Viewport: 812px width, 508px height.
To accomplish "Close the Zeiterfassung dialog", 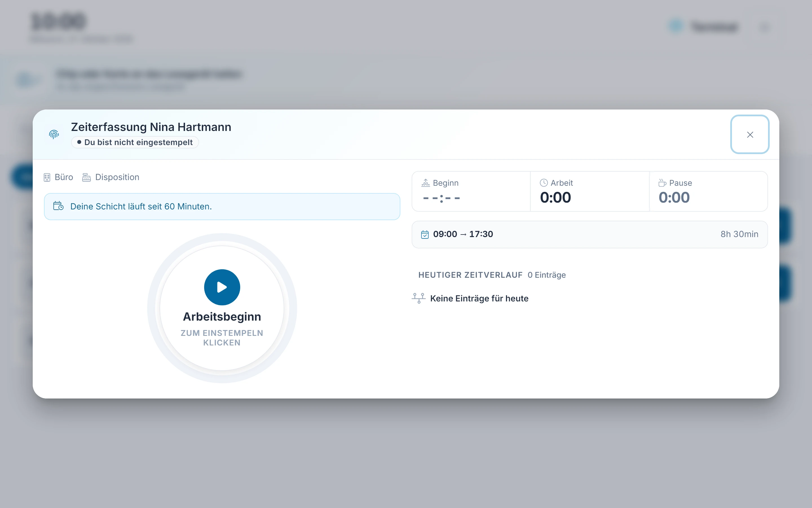I will 750,134.
